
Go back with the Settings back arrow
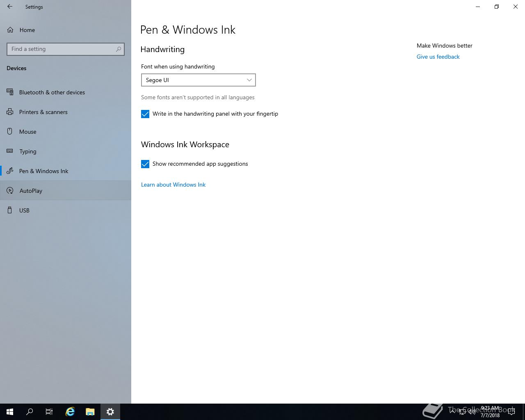point(10,7)
